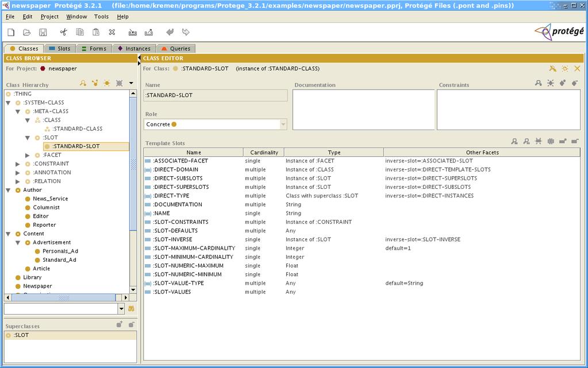Click into the Documentation text area
This screenshot has width=588, height=368.
pos(363,110)
